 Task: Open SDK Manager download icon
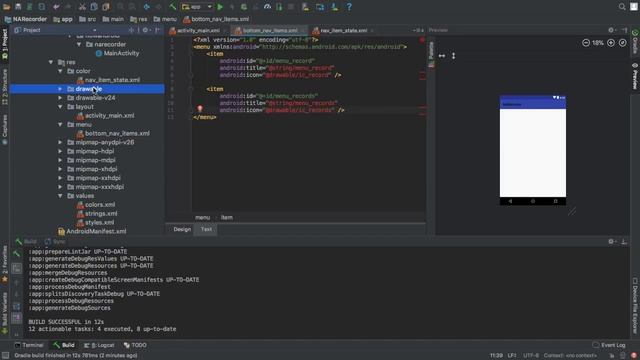[334, 7]
